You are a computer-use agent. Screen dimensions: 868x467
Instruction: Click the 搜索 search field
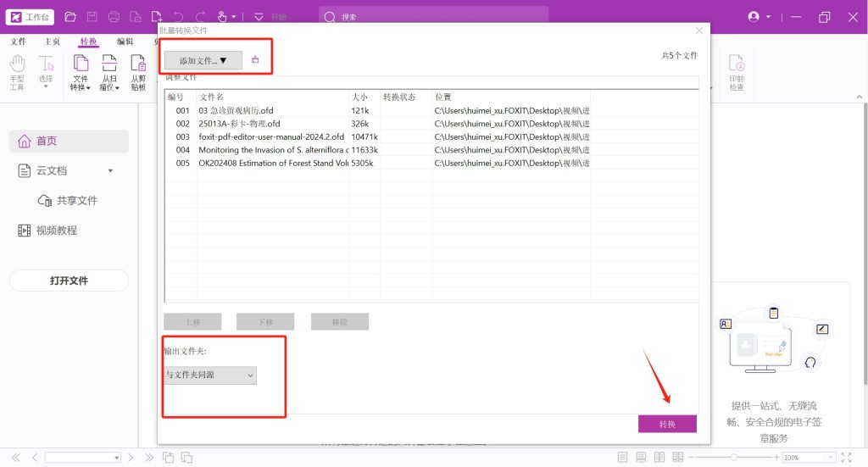click(434, 17)
